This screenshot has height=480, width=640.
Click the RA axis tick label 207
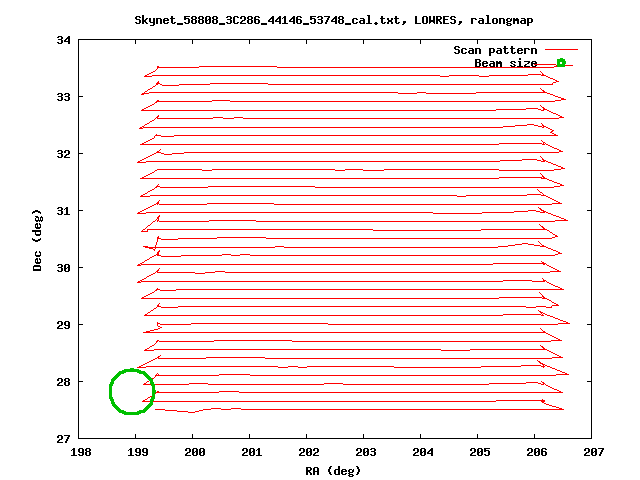pos(593,452)
